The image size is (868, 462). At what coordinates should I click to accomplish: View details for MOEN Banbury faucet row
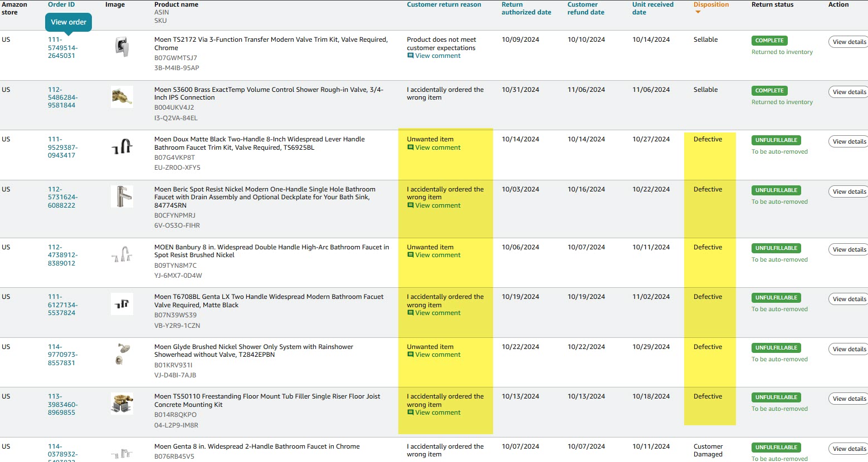[x=849, y=249]
